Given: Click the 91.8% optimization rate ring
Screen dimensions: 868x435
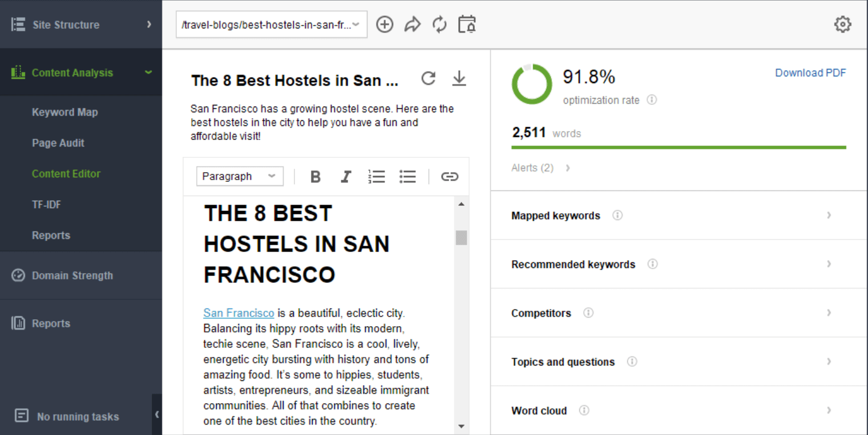Looking at the screenshot, I should pyautogui.click(x=532, y=84).
